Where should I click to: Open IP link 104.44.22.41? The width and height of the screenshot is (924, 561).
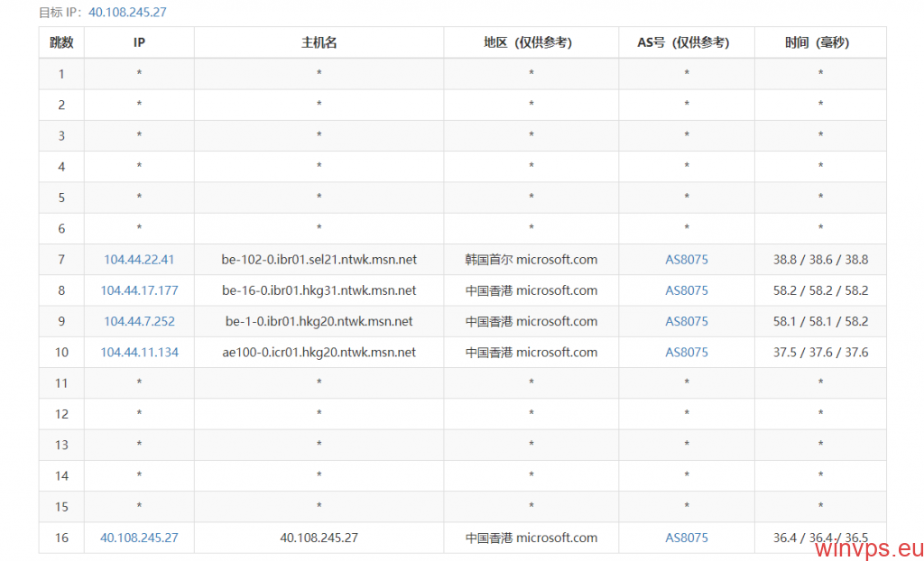click(x=139, y=260)
